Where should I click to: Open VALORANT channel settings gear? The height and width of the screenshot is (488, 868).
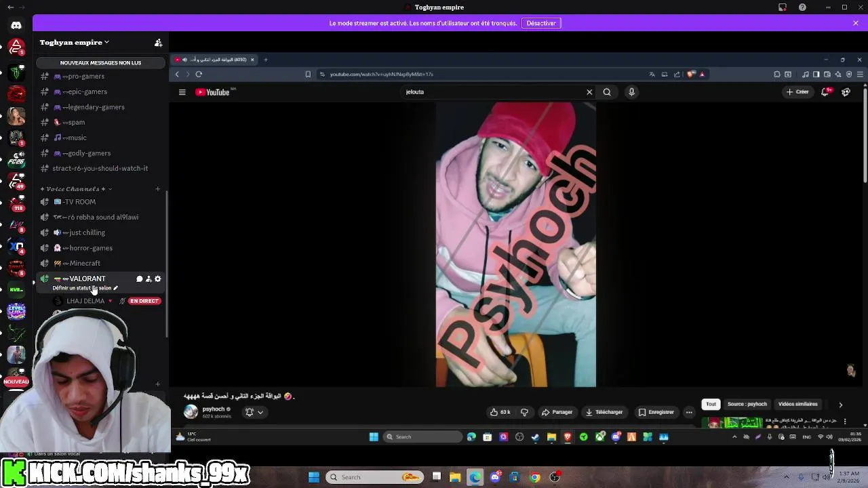(158, 279)
